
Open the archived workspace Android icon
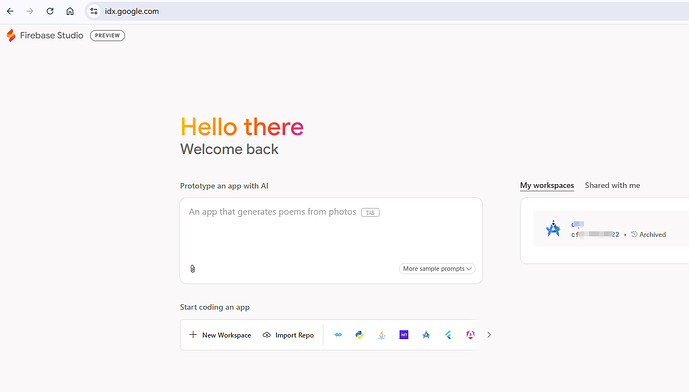coord(553,229)
